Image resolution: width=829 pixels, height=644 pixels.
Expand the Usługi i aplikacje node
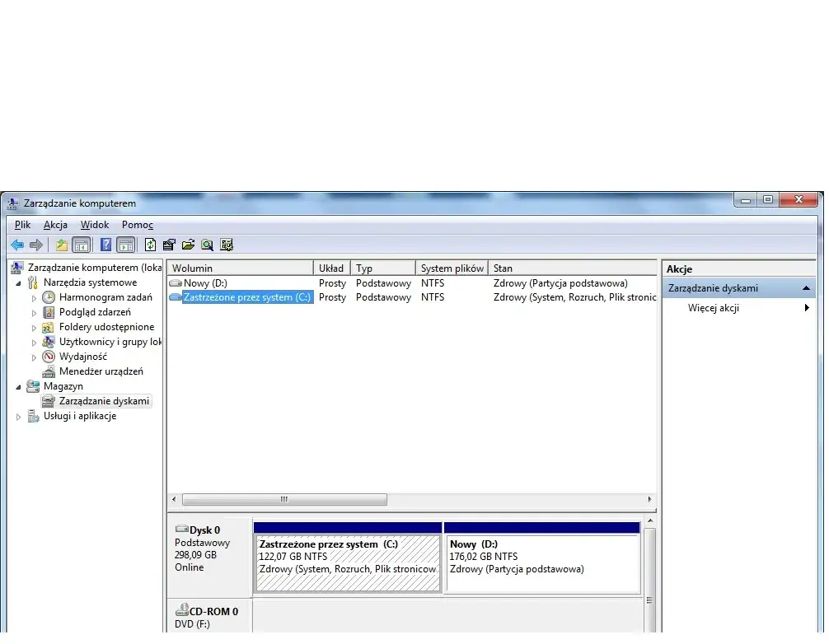19,417
